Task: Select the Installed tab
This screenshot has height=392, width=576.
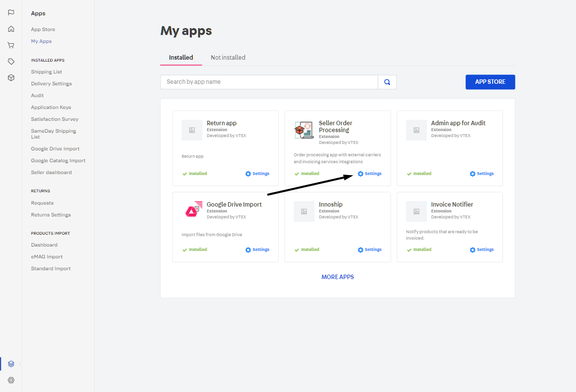Action: pos(181,58)
